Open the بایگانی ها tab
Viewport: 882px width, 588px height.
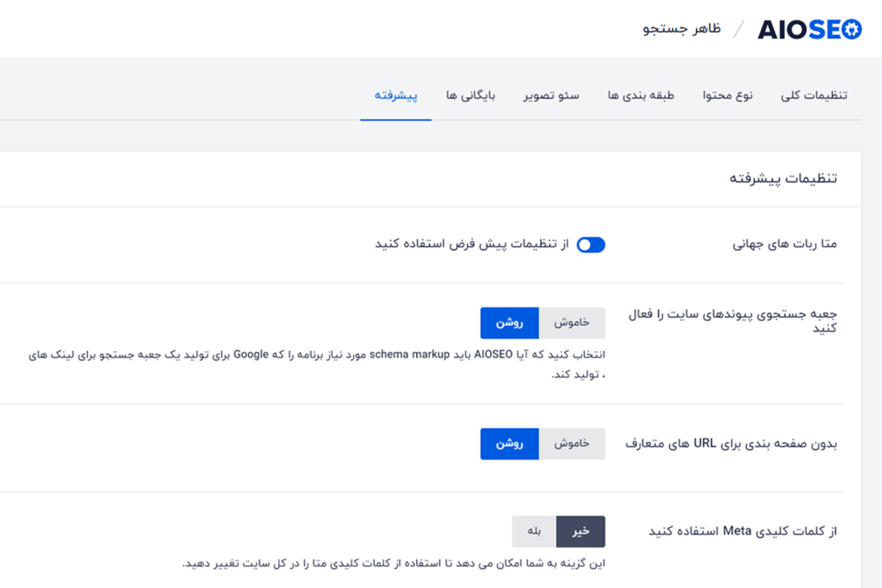point(472,95)
